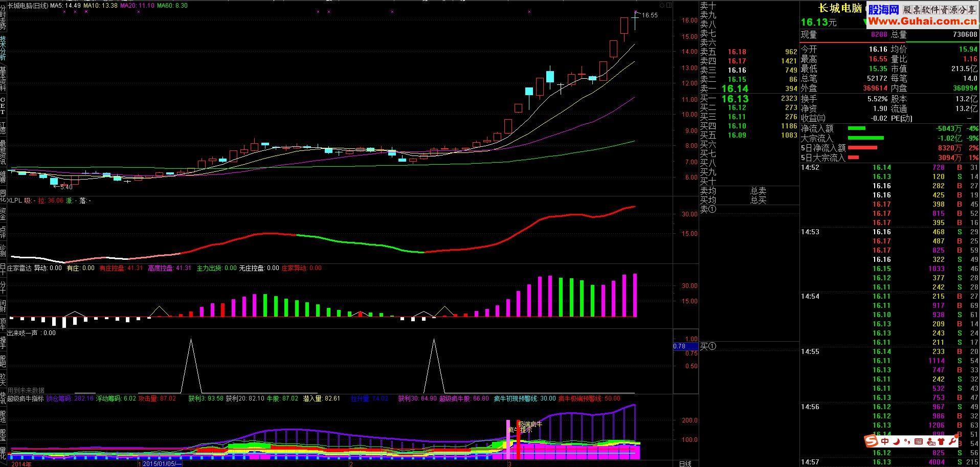
Task: Open the Sogou soft keyboard icon
Action: point(918,441)
